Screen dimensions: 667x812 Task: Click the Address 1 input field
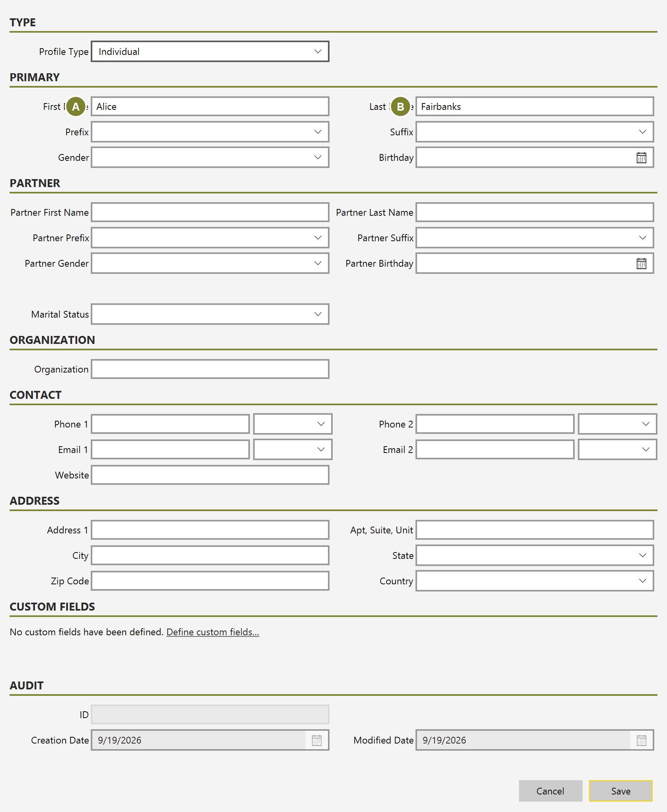click(210, 530)
